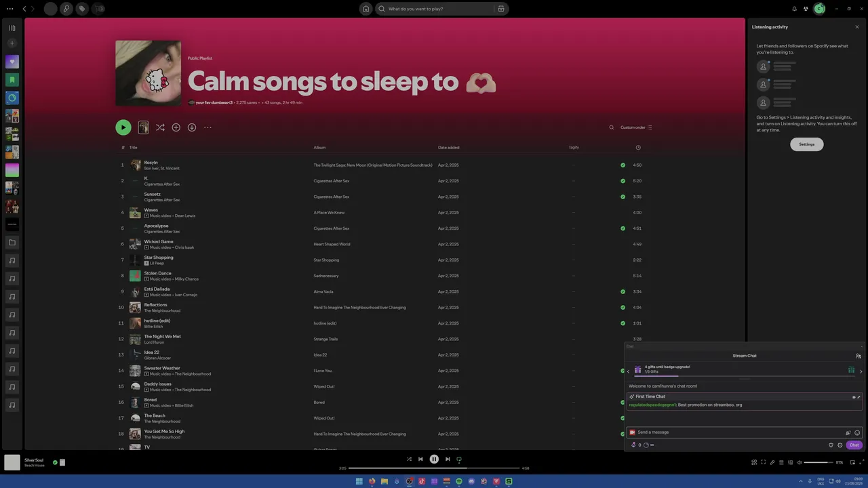Open the green profile avatar menu
Viewport: 868px width, 488px height.
[819, 9]
